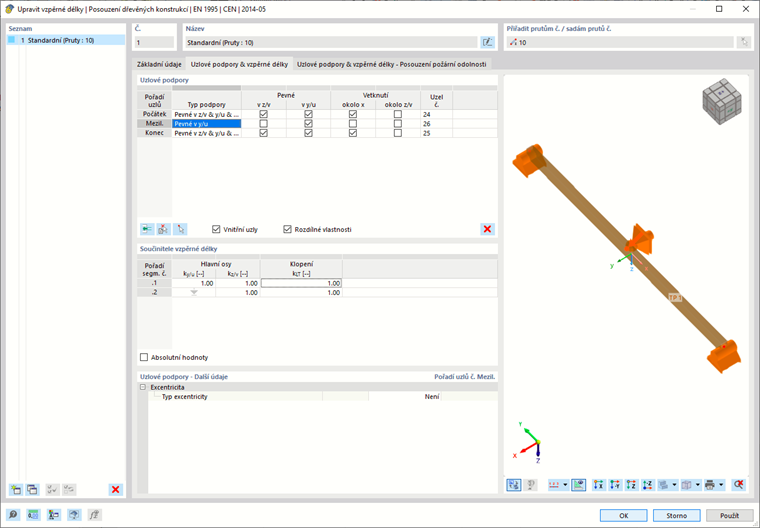Click the Č. field showing 1
760x528 pixels.
pyautogui.click(x=154, y=43)
